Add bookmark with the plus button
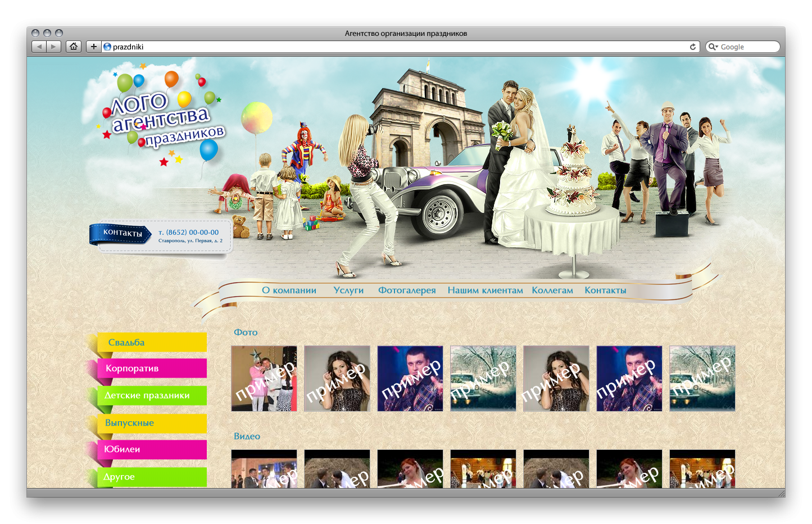This screenshot has height=524, width=812. point(93,47)
